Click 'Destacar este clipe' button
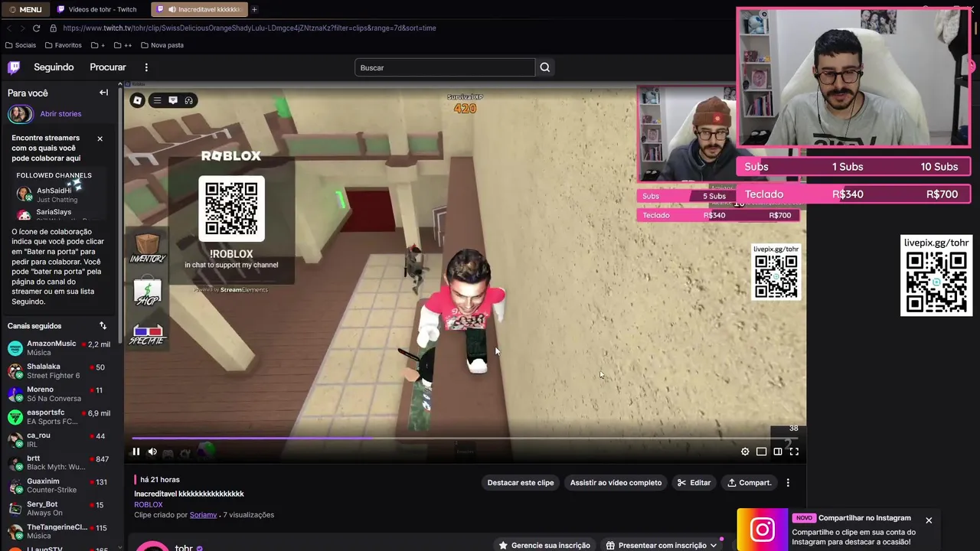 click(521, 483)
